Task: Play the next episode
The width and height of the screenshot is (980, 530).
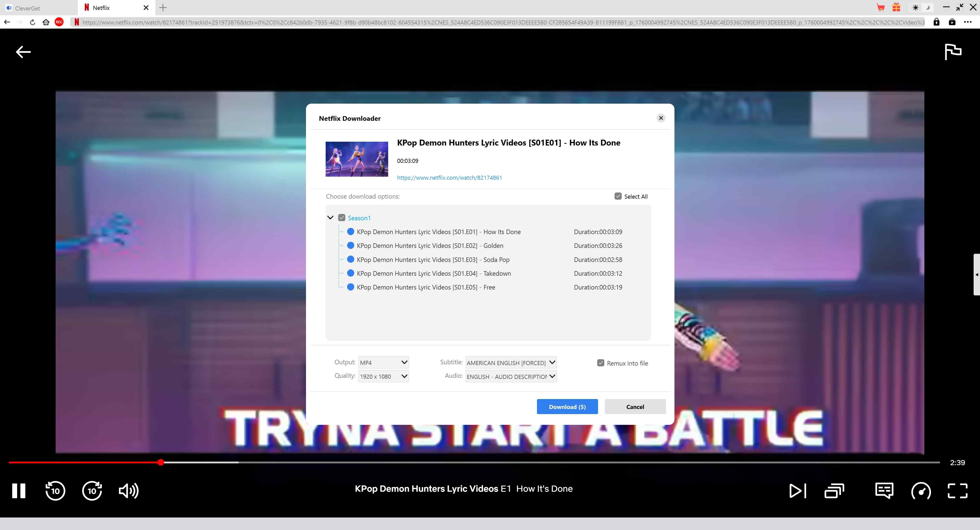Action: 797,490
